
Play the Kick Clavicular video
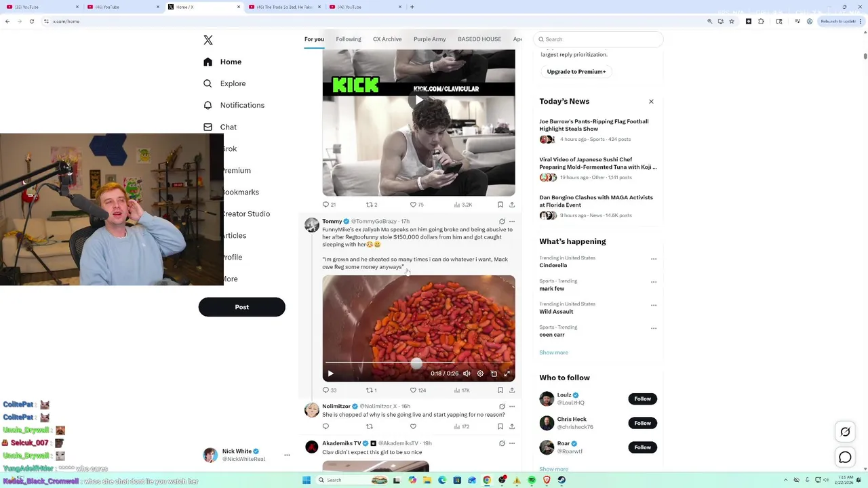click(x=418, y=100)
